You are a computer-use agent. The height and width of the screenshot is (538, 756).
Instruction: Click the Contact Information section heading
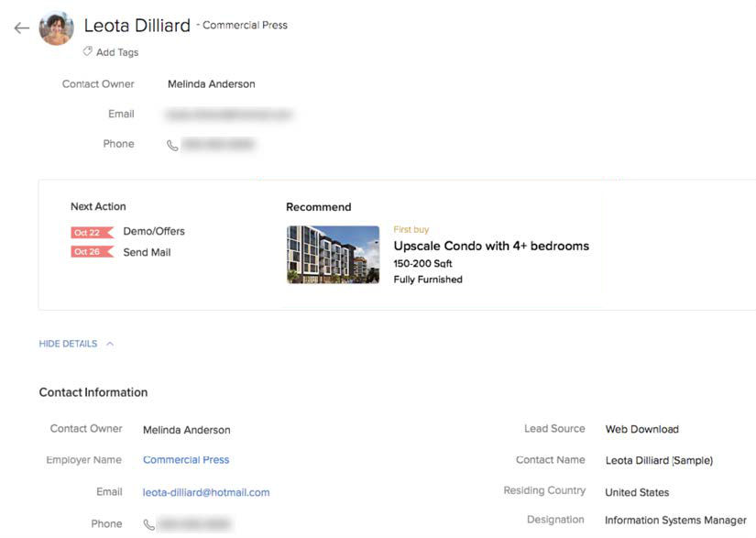(x=93, y=392)
